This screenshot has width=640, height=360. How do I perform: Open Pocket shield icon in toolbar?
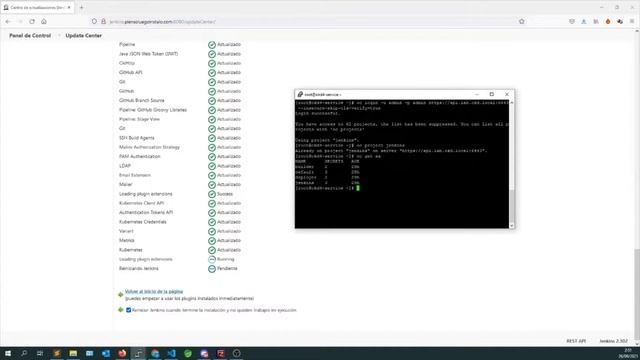pos(572,22)
